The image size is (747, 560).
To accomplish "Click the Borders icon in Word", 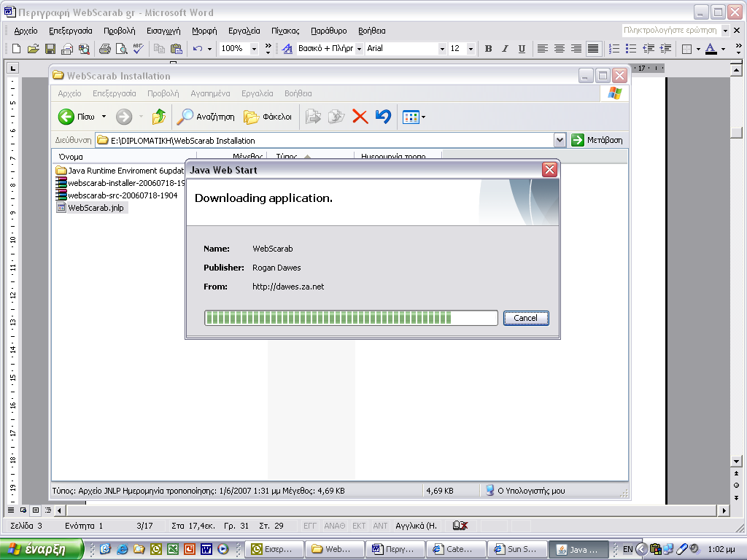I will coord(686,49).
